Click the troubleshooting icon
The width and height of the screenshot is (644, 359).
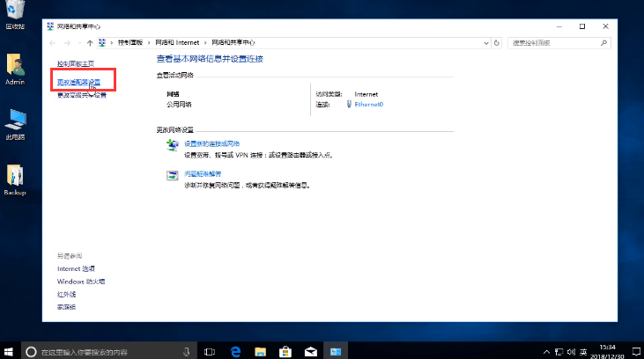(173, 175)
